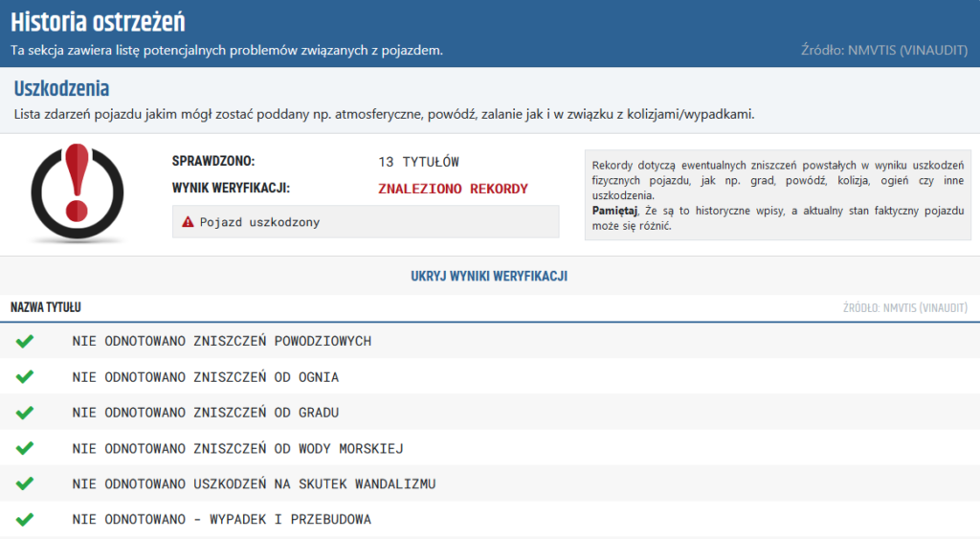Image resolution: width=980 pixels, height=539 pixels.
Task: Select the USZKODZEŃ NA SKUTEK WANDALIZMU row text
Action: [x=254, y=483]
